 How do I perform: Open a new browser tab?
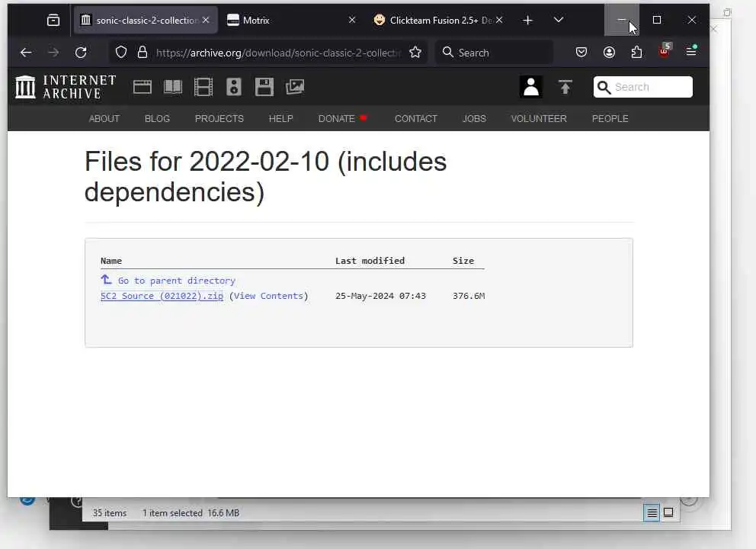point(528,21)
